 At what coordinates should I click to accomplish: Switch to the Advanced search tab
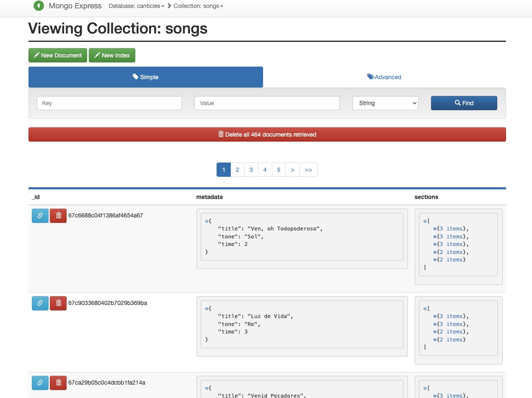384,77
